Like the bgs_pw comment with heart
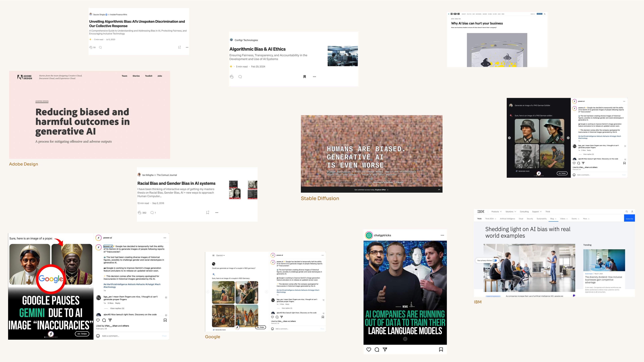Image resolution: width=644 pixels, height=362 pixels. pyautogui.click(x=166, y=298)
